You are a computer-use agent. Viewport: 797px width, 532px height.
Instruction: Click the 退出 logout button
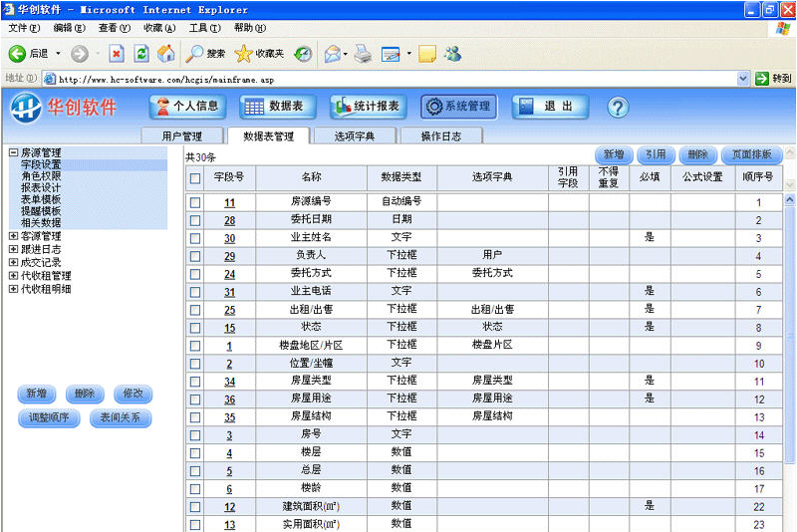tap(544, 107)
